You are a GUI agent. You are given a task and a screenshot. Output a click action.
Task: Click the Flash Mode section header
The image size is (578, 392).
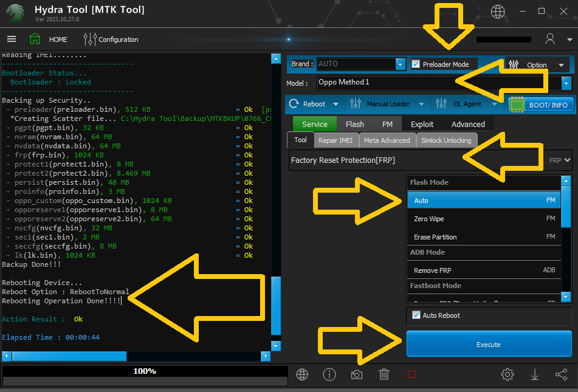pos(484,182)
